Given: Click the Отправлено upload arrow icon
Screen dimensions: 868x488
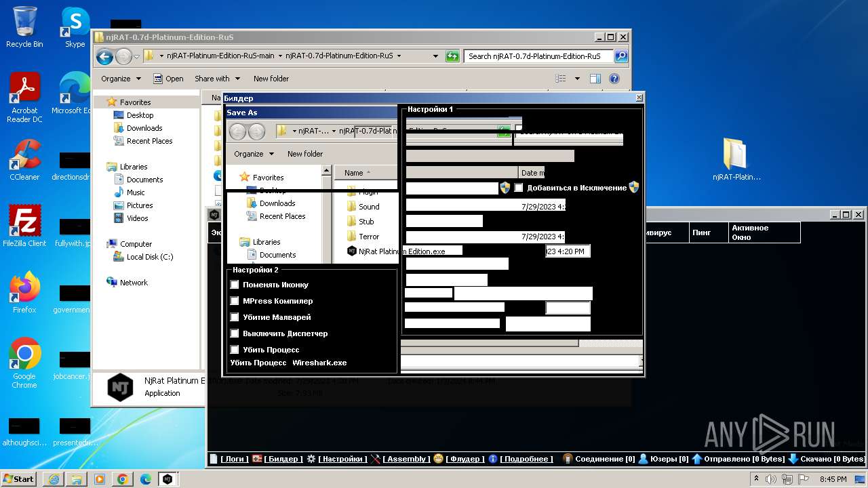Looking at the screenshot, I should [696, 459].
